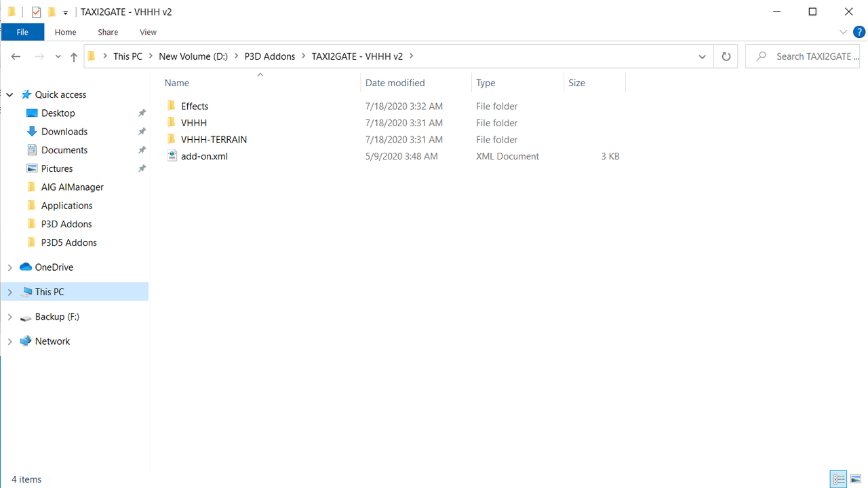
Task: Select the add-on.xml file icon
Action: [172, 156]
